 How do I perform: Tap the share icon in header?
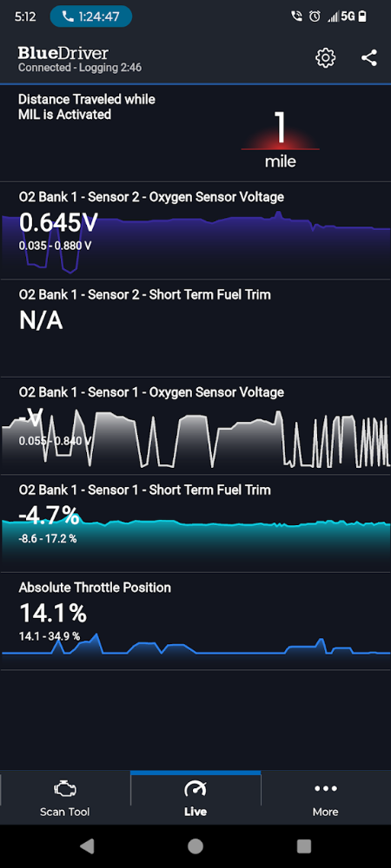369,57
